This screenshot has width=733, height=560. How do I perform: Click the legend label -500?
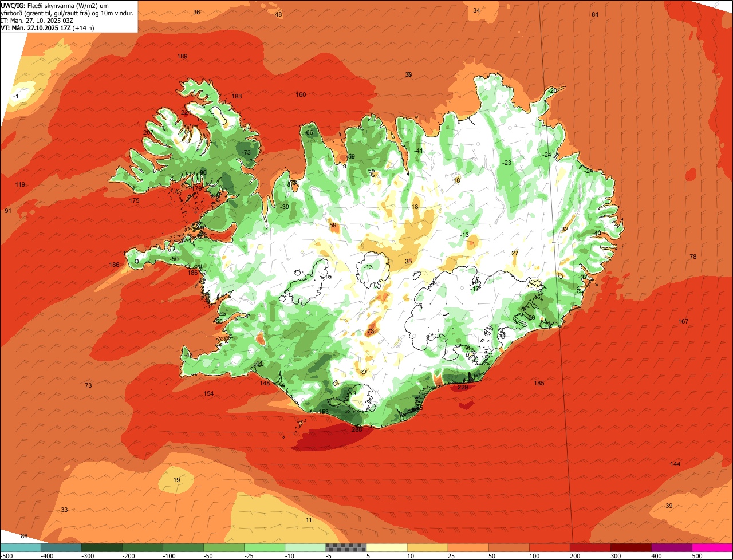pyautogui.click(x=7, y=556)
